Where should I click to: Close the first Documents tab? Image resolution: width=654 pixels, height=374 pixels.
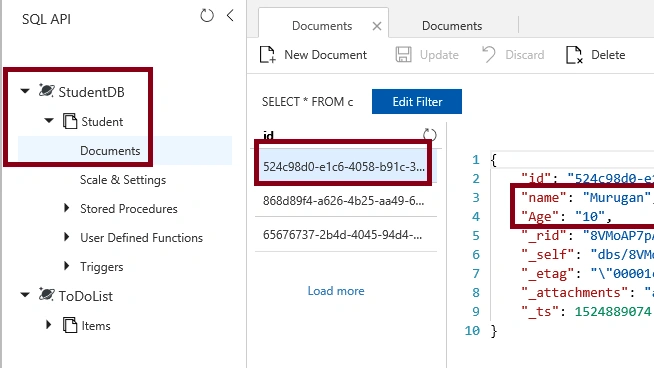click(377, 26)
